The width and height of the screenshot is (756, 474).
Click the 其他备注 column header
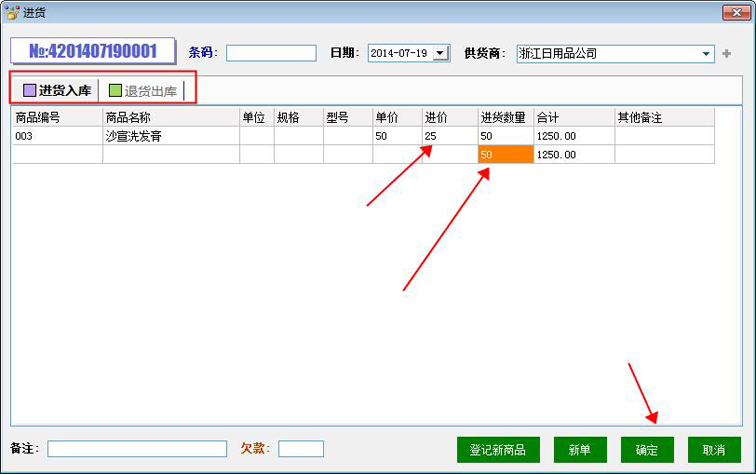point(664,118)
